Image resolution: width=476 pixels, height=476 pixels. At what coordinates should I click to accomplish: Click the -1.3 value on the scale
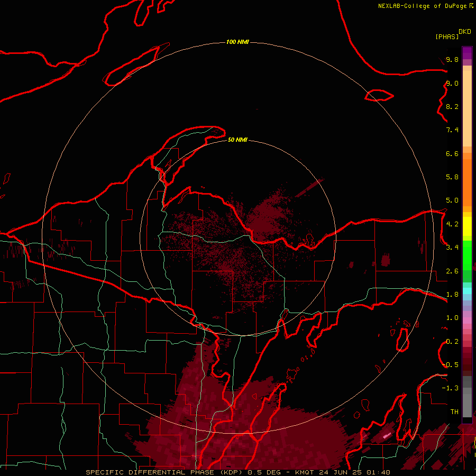click(451, 388)
